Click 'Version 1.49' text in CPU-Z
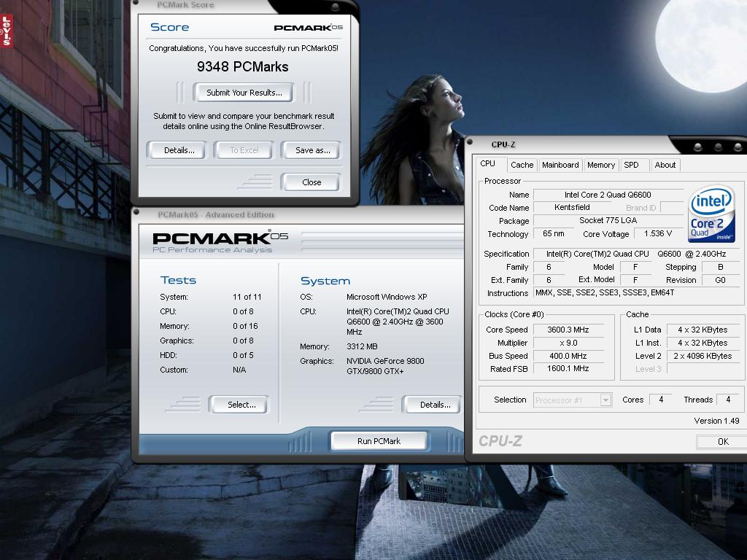The image size is (747, 560). point(716,421)
